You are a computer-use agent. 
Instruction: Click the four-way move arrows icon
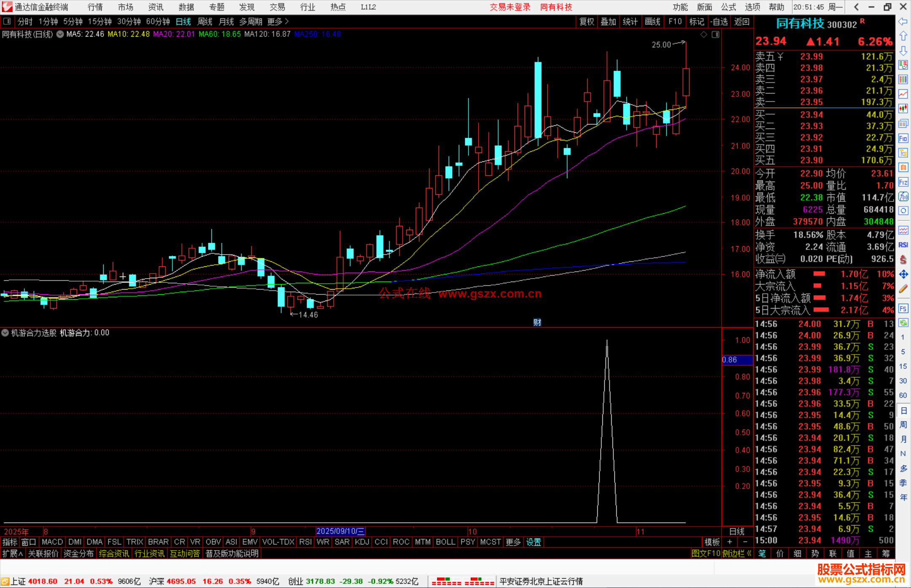point(903,274)
